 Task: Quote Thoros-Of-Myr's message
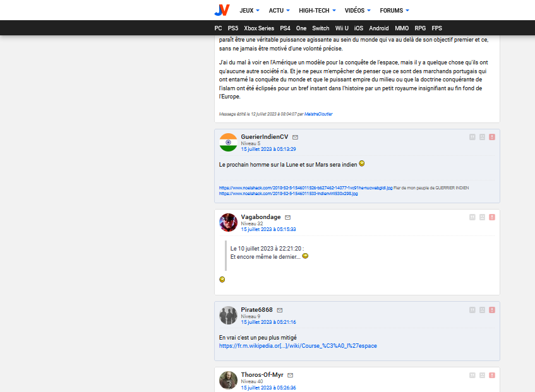point(472,376)
